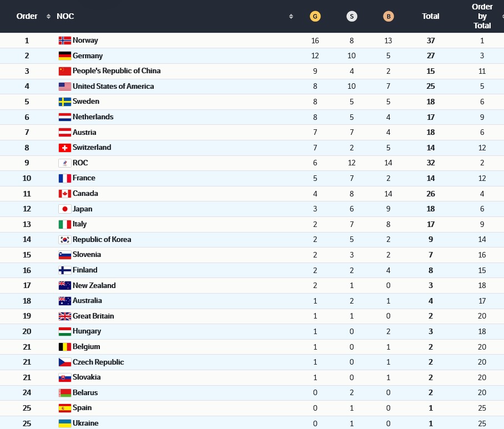Click Norway's total medal count 37
504x429 pixels.
(431, 41)
